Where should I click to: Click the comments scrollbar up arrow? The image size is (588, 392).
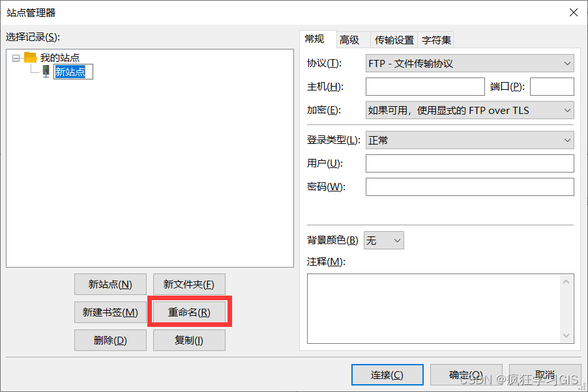click(x=566, y=282)
